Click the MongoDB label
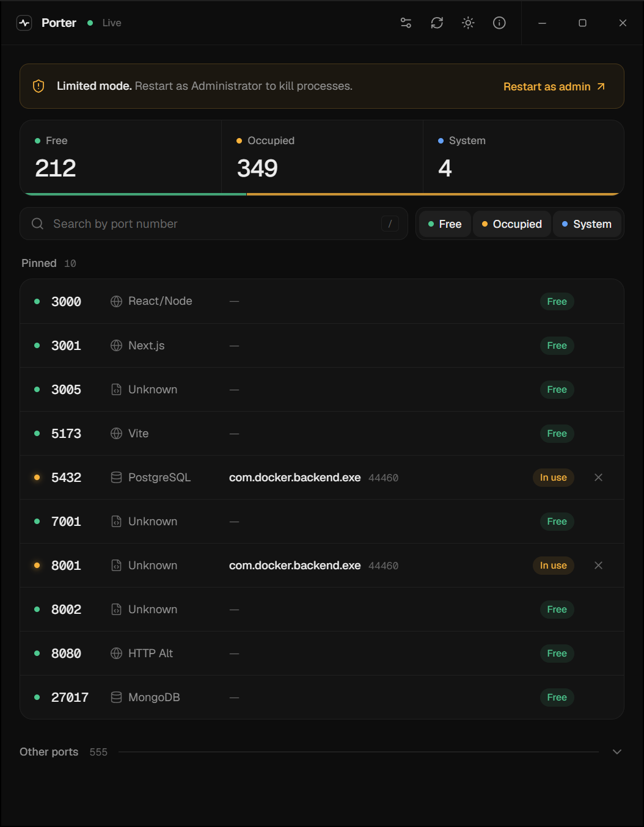Viewport: 644px width, 827px height. coord(154,697)
